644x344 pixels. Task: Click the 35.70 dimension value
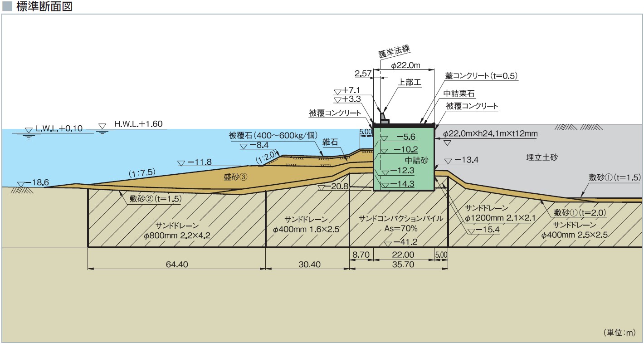point(403,265)
